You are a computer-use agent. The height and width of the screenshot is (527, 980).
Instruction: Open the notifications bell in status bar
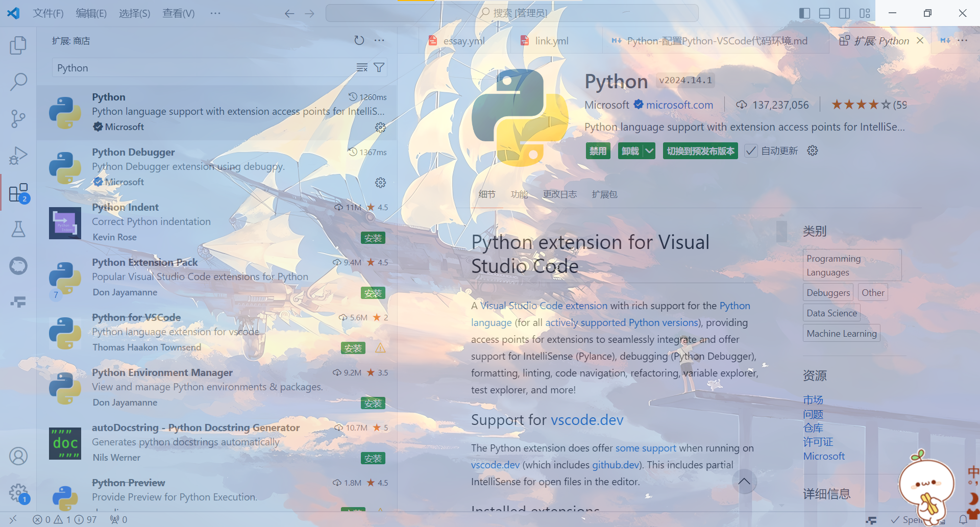click(963, 519)
